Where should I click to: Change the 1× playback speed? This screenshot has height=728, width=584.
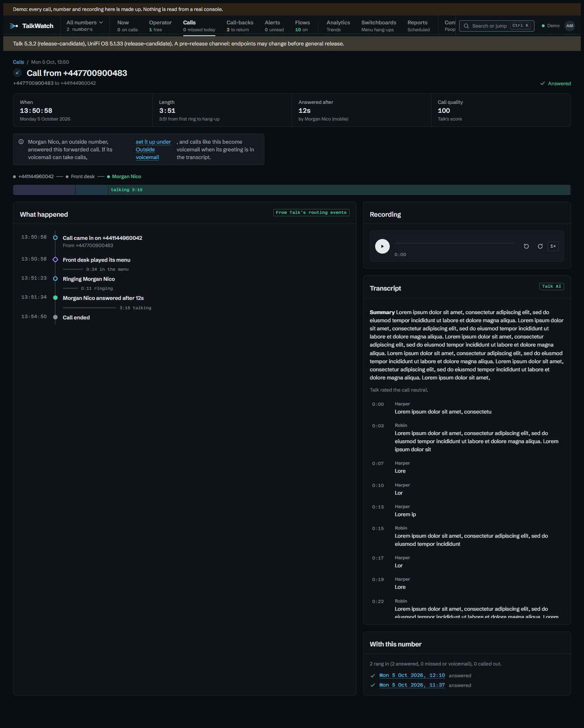click(553, 246)
